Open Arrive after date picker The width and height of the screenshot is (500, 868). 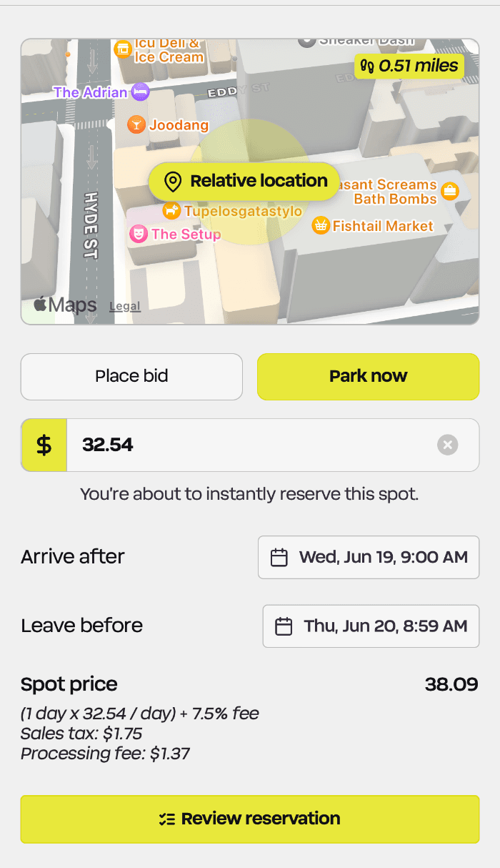(x=369, y=557)
